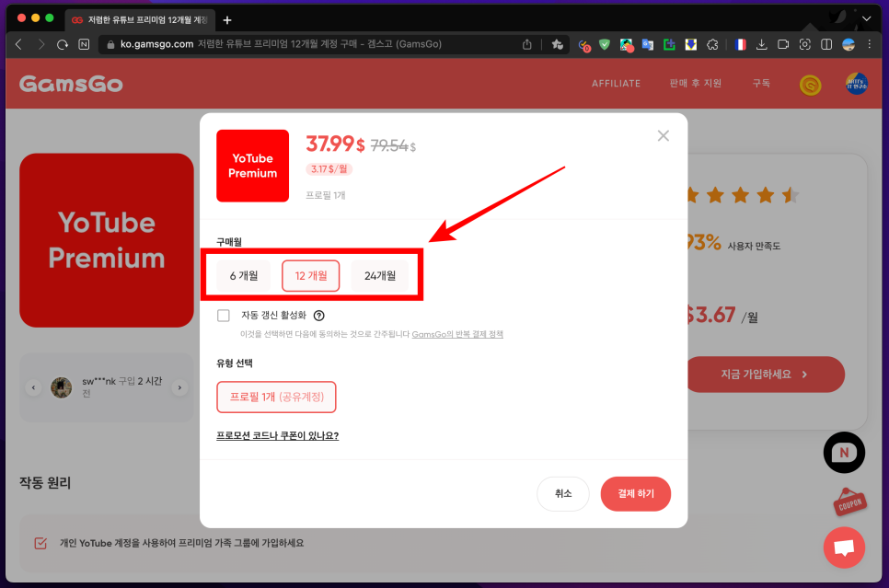Select the 24개월 purchase period
Screen dimensions: 889x588
[x=380, y=275]
